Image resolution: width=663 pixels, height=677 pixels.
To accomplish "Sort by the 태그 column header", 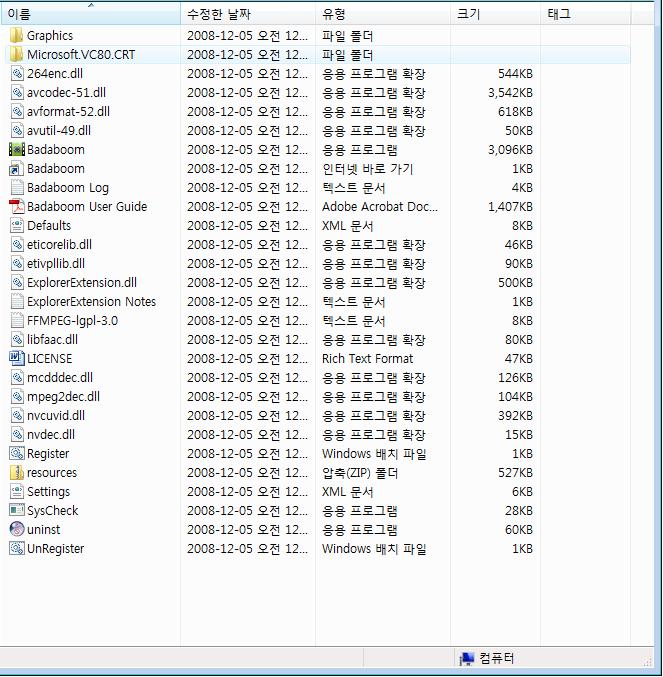I will point(585,14).
